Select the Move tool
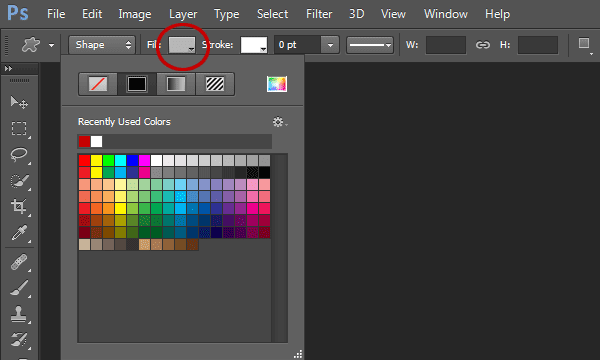This screenshot has height=360, width=600. tap(19, 103)
